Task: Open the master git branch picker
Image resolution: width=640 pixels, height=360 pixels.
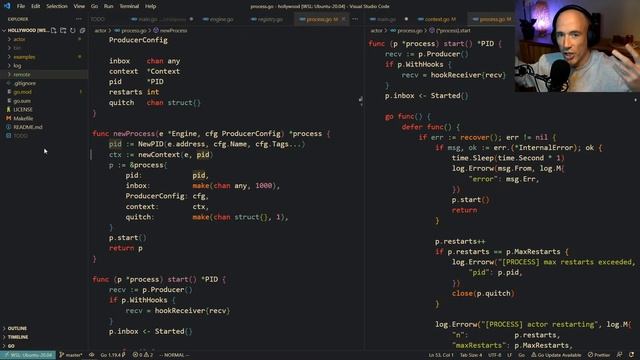Action: click(x=71, y=355)
